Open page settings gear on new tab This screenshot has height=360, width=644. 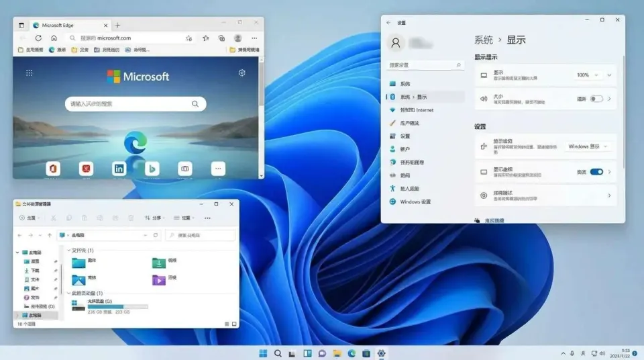[x=241, y=73]
